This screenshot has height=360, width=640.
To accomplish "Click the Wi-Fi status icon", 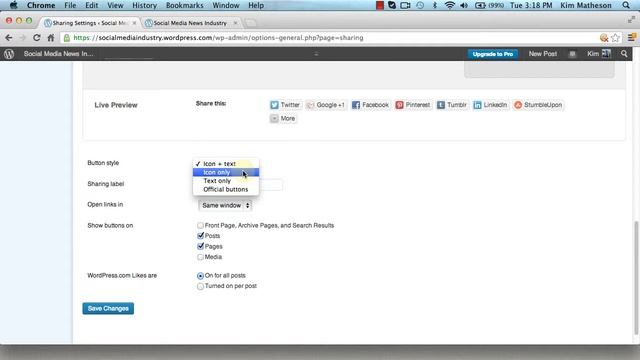I will click(449, 5).
